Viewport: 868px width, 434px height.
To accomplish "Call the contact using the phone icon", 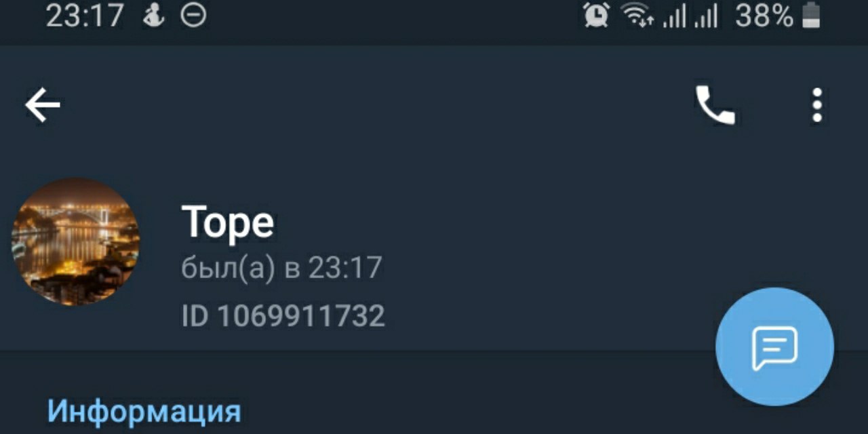I will pyautogui.click(x=715, y=105).
